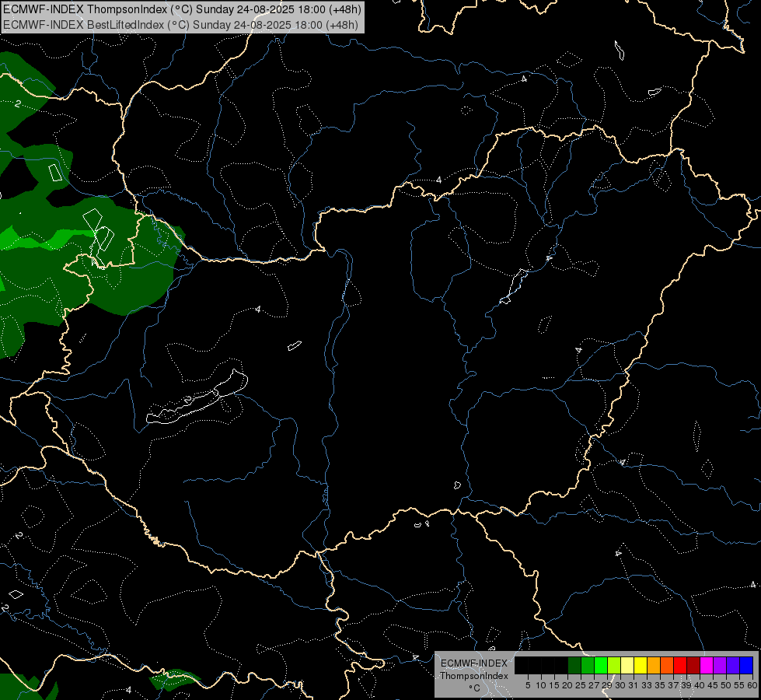Pick the bright green 27–29 legend swatch
The width and height of the screenshot is (761, 700).
(x=601, y=666)
